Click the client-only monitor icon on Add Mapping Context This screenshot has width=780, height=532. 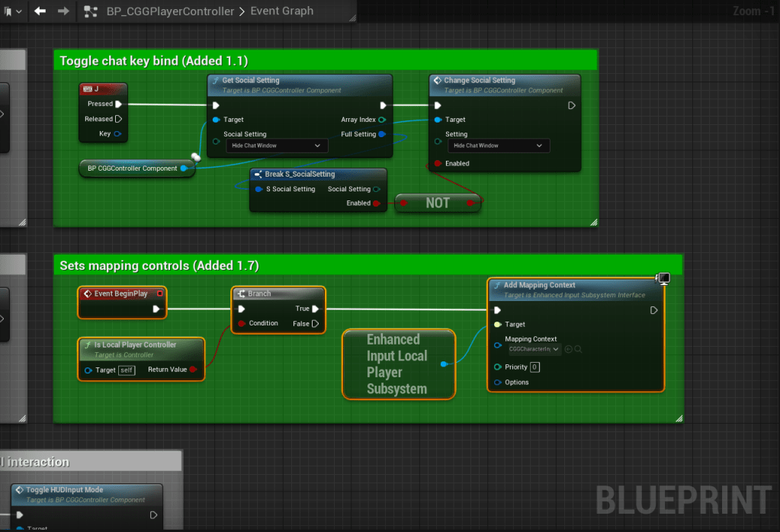coord(663,279)
